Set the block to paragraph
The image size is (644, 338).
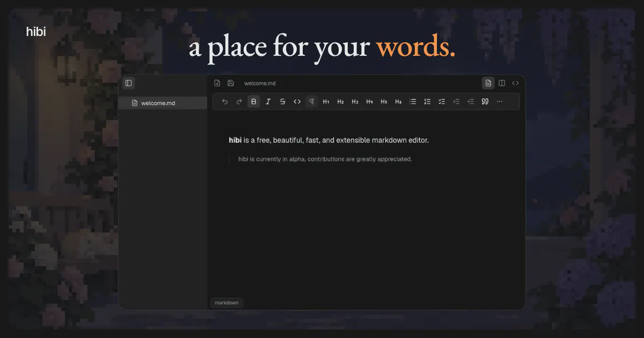point(311,101)
